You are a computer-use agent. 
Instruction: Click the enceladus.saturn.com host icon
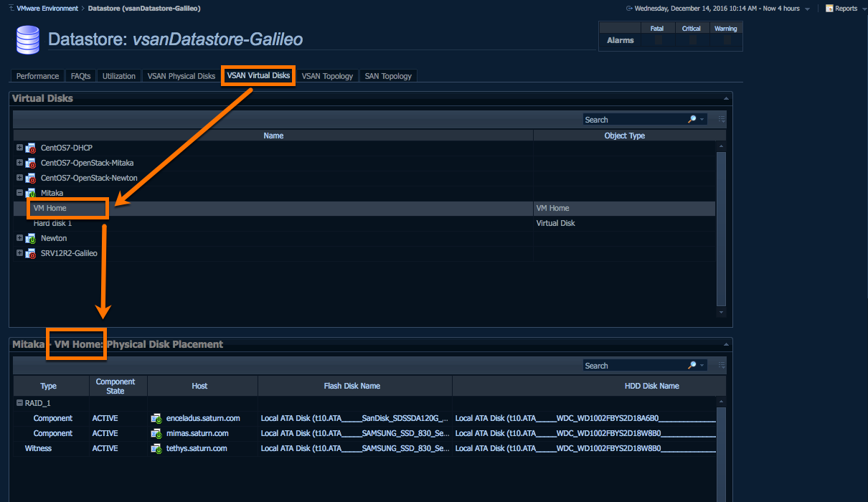click(156, 418)
